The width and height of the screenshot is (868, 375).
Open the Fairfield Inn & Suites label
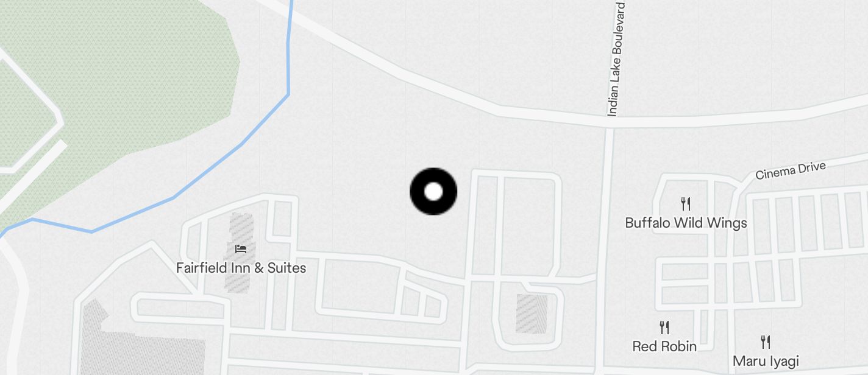click(x=241, y=268)
